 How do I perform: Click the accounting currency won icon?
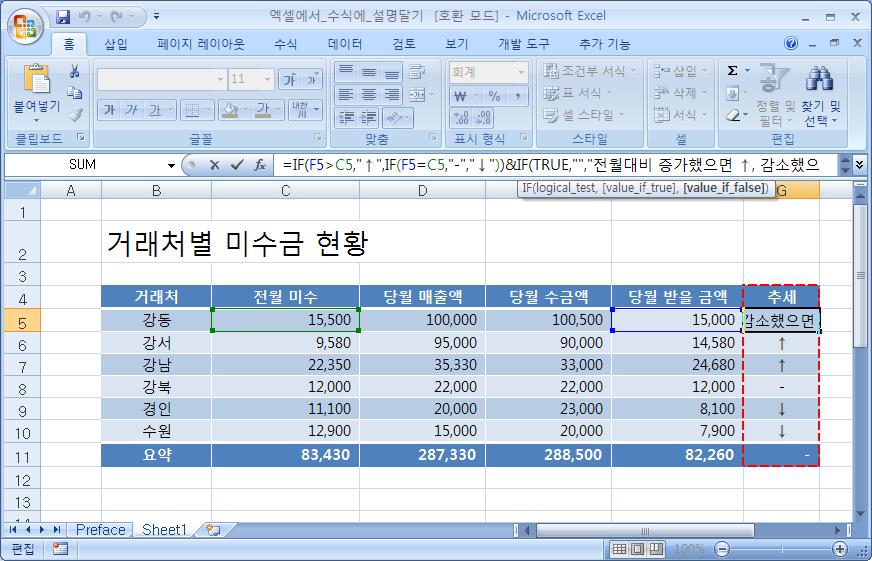click(460, 96)
